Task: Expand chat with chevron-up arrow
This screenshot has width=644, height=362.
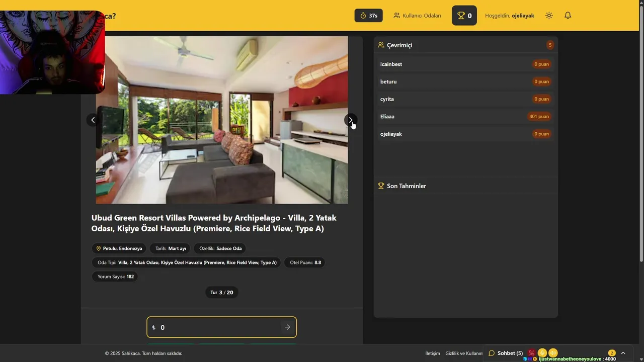Action: tap(623, 353)
